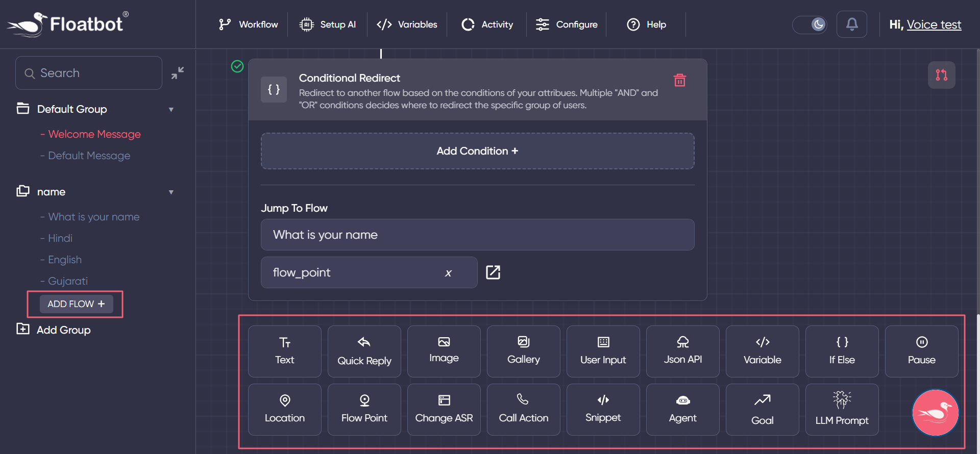Open the Floatbot chat widget bubble
Image resolution: width=980 pixels, height=454 pixels.
(x=935, y=413)
